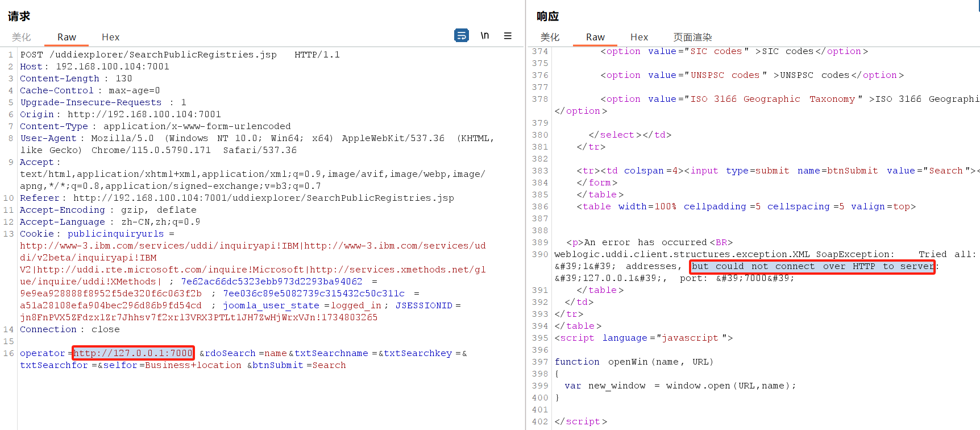This screenshot has height=430, width=980.
Task: Click the highlighted http://127.0.0.1:7000 operator value
Action: pyautogui.click(x=133, y=353)
